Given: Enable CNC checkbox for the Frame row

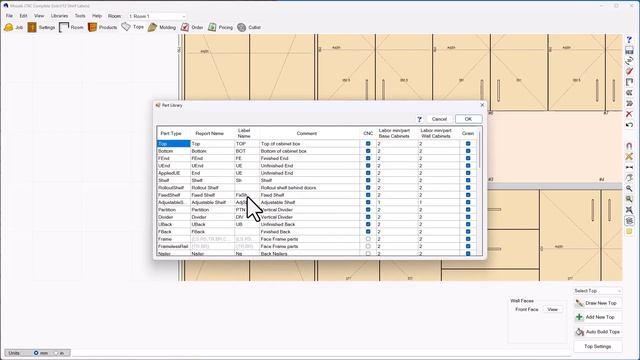Looking at the screenshot, I should pos(368,239).
